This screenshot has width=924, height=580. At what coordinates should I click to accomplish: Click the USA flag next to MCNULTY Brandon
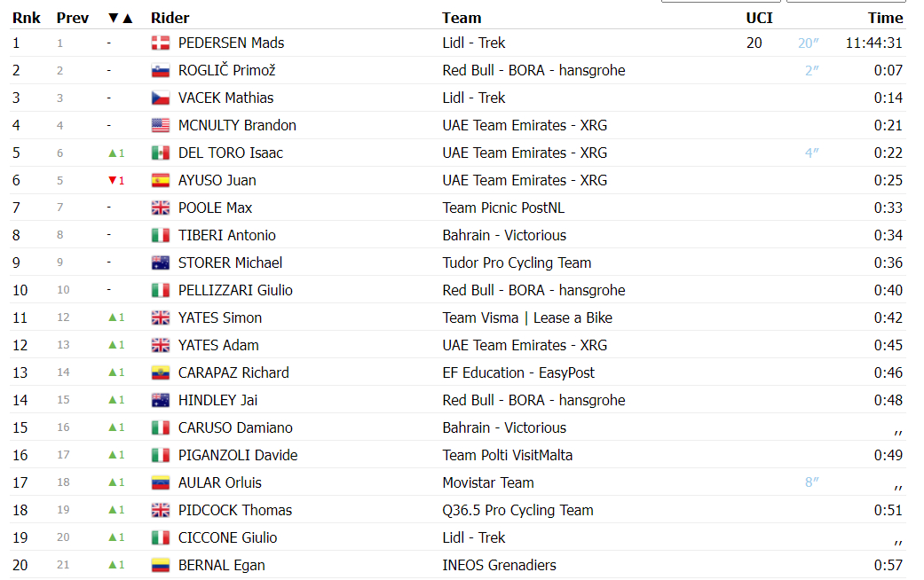coord(161,125)
